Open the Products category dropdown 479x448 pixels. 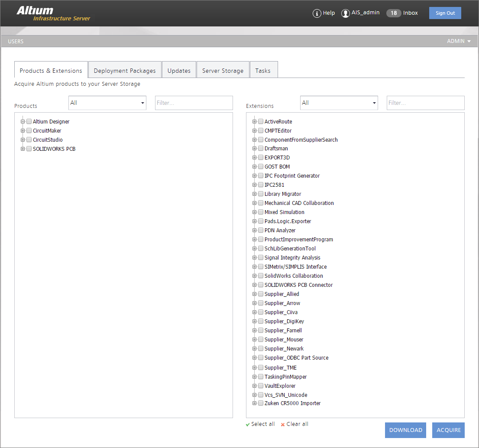107,103
